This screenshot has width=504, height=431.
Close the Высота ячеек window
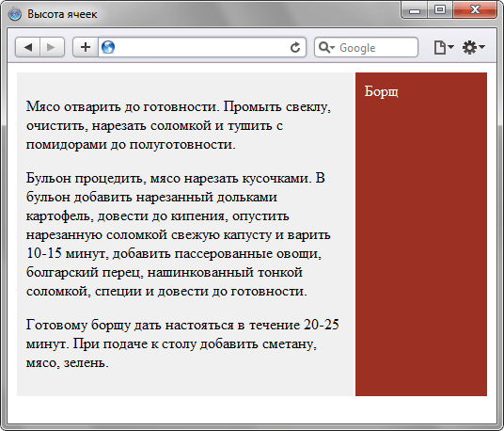(x=475, y=10)
